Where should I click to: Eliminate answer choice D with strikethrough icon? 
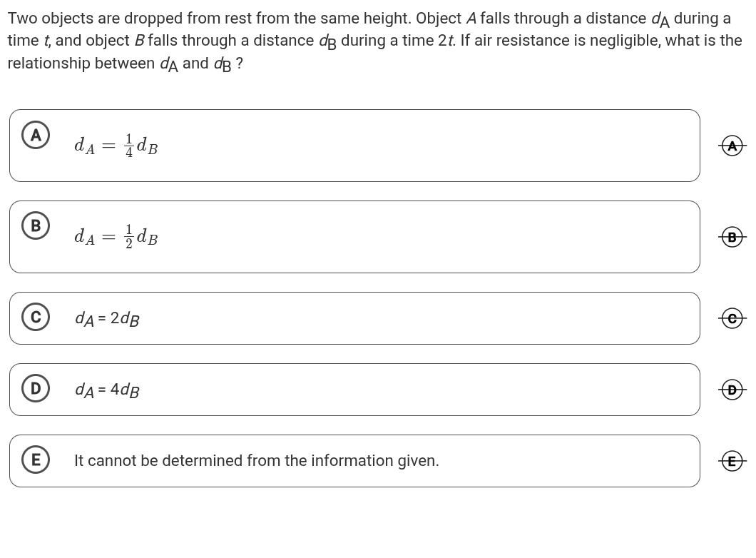[x=732, y=390]
